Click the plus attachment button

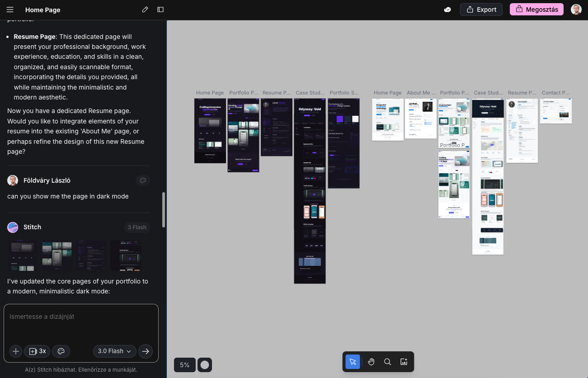16,351
